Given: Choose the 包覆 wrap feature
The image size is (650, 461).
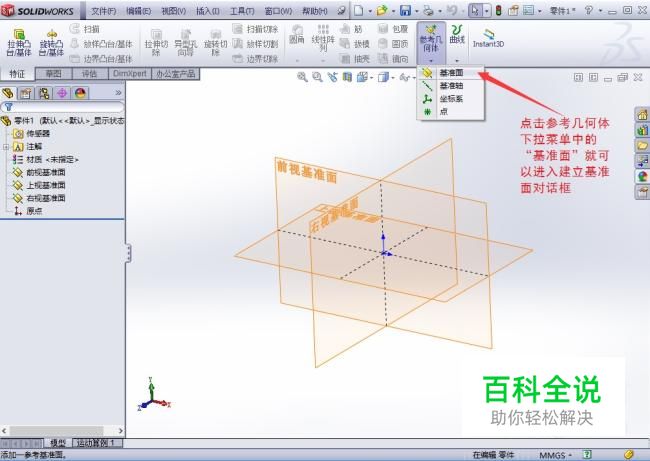Looking at the screenshot, I should [x=393, y=29].
